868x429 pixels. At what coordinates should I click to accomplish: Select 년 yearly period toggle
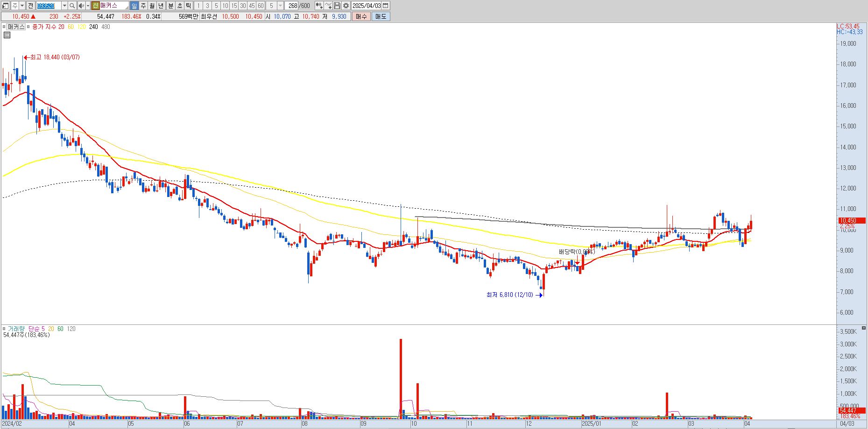coord(161,6)
